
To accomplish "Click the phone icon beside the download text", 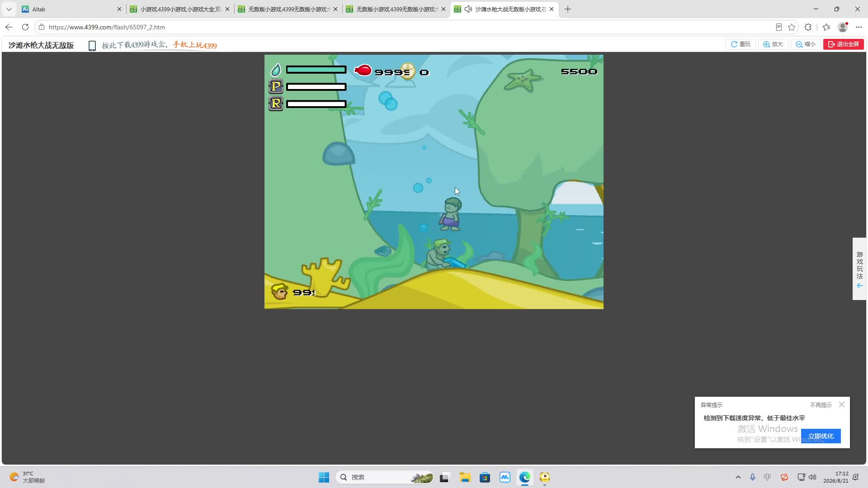I will click(92, 46).
